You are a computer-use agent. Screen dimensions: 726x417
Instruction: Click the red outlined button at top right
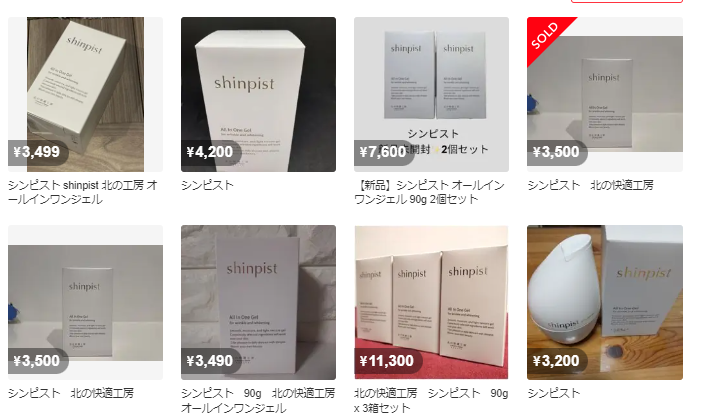click(x=626, y=1)
